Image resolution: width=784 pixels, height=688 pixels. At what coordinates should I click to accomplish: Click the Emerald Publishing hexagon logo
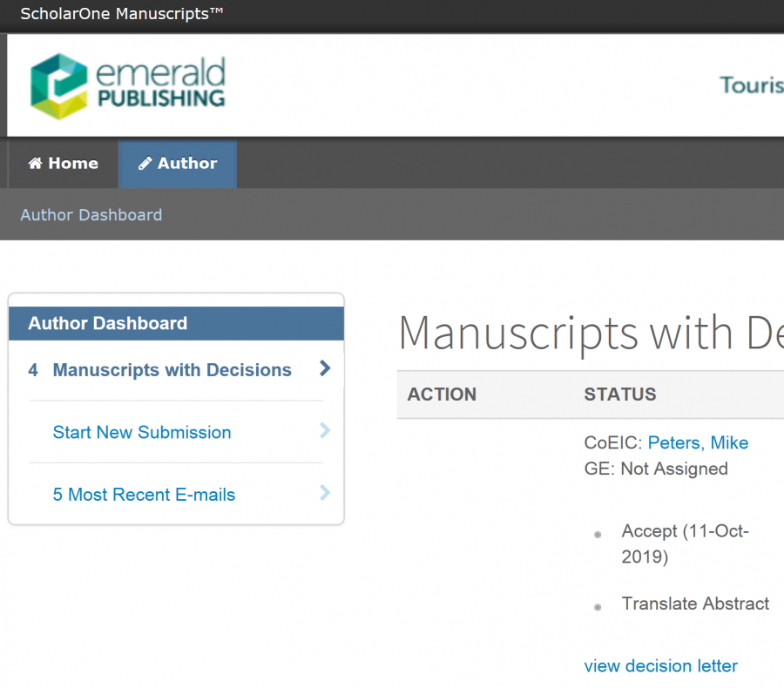click(58, 85)
